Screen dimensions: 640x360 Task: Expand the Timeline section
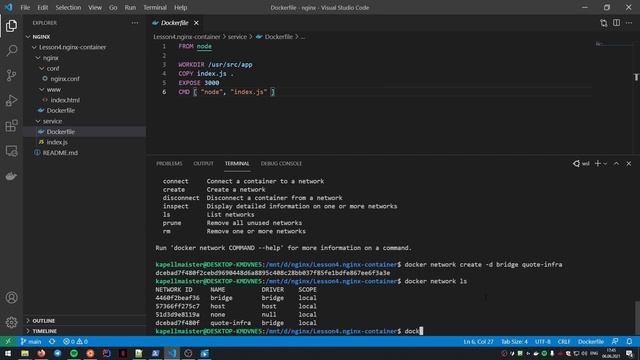[84, 331]
